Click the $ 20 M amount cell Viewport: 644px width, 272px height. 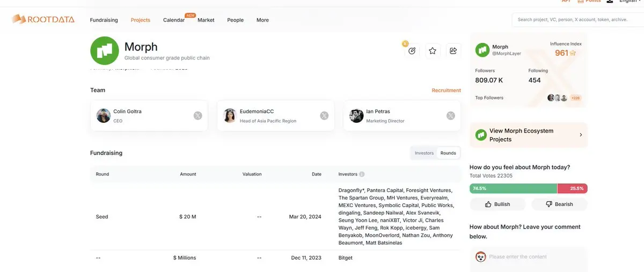pos(188,217)
